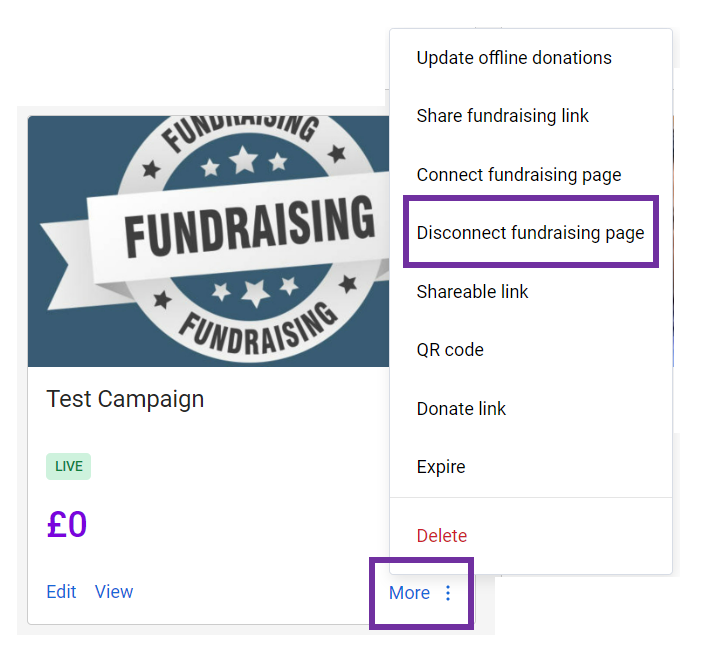
Task: Click the Test Campaign title
Action: click(x=125, y=399)
